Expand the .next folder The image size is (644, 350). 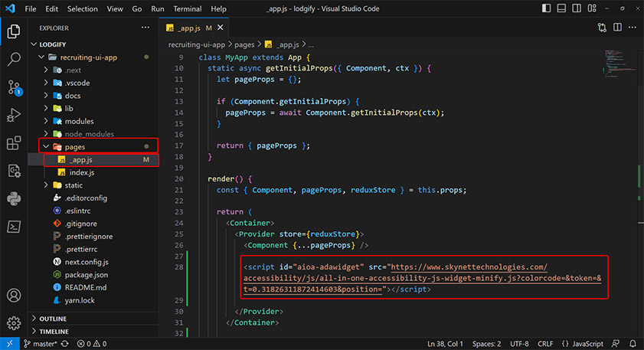46,70
